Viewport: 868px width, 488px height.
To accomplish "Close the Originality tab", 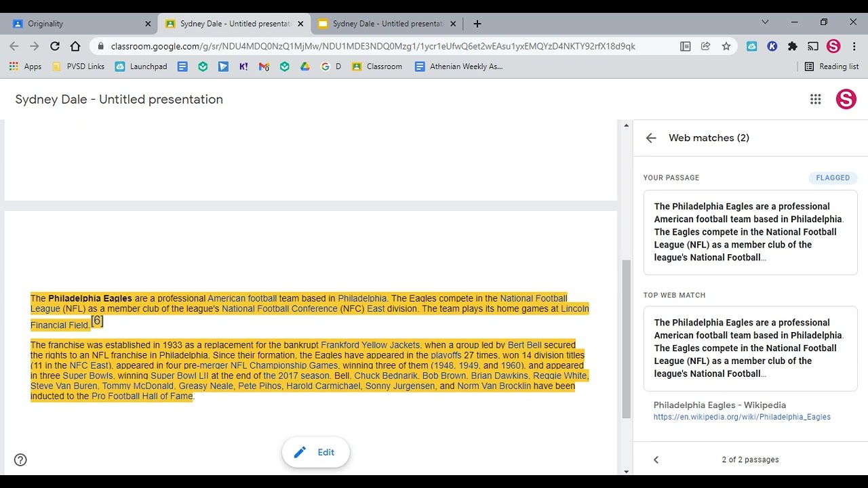I will (148, 24).
